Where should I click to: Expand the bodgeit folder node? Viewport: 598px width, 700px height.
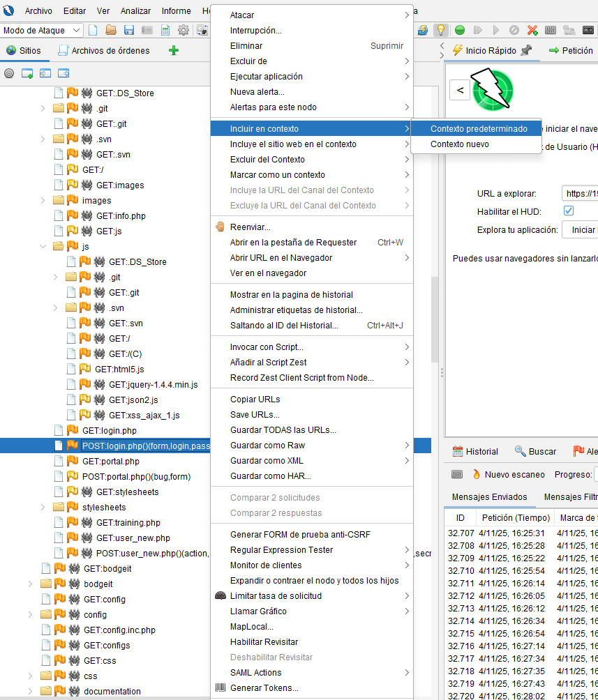tap(31, 584)
